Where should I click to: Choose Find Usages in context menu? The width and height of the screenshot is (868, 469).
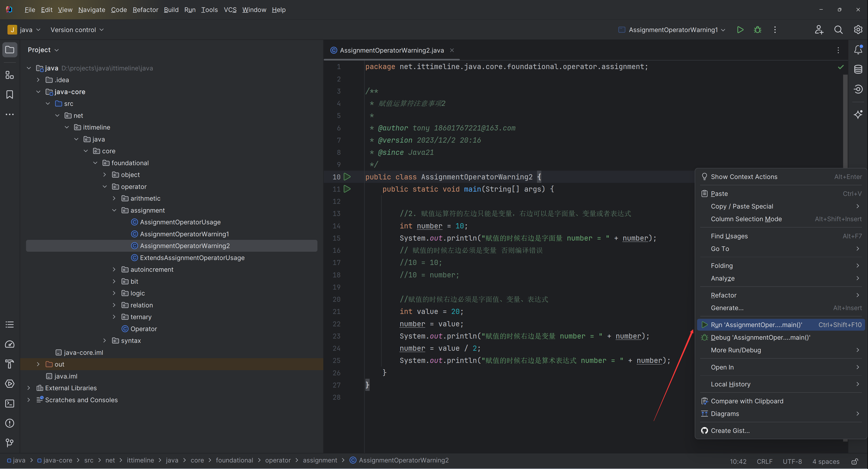click(781, 236)
